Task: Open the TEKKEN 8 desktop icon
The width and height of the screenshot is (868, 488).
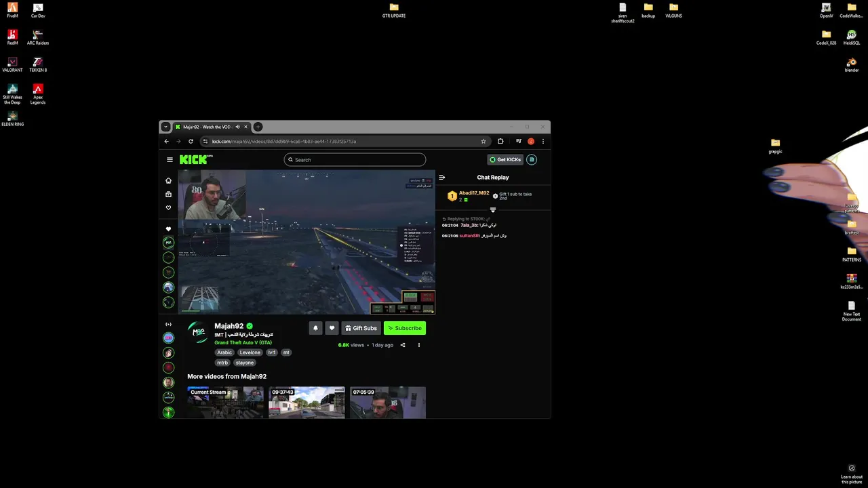Action: [38, 65]
